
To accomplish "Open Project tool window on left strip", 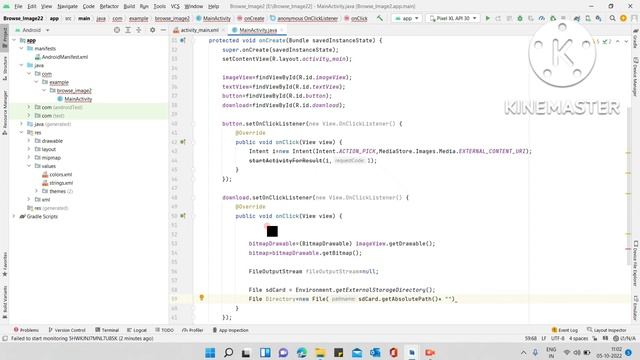I will coord(4,38).
